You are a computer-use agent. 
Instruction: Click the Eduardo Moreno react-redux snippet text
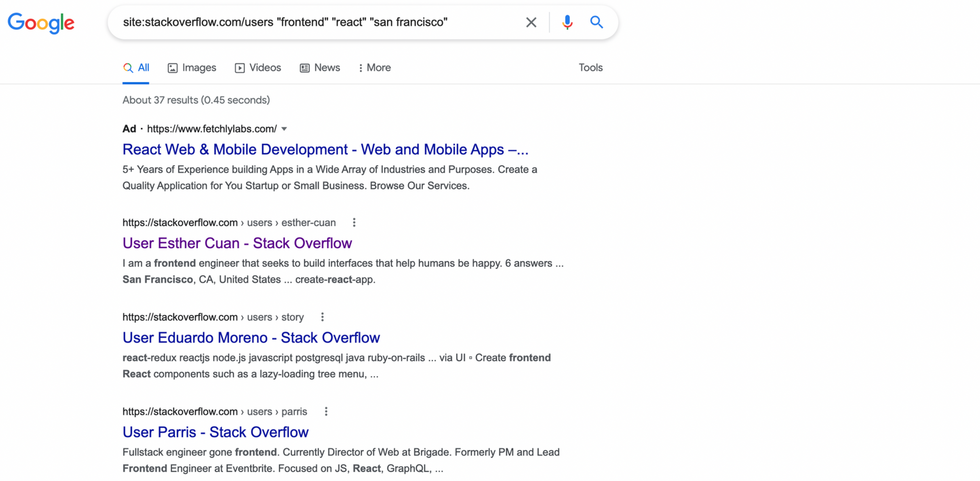point(337,366)
